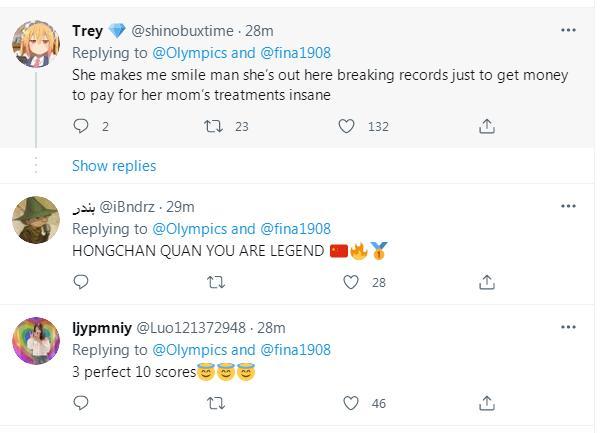The width and height of the screenshot is (602, 433).
Task: Show replies to Trey's tweet
Action: click(114, 166)
